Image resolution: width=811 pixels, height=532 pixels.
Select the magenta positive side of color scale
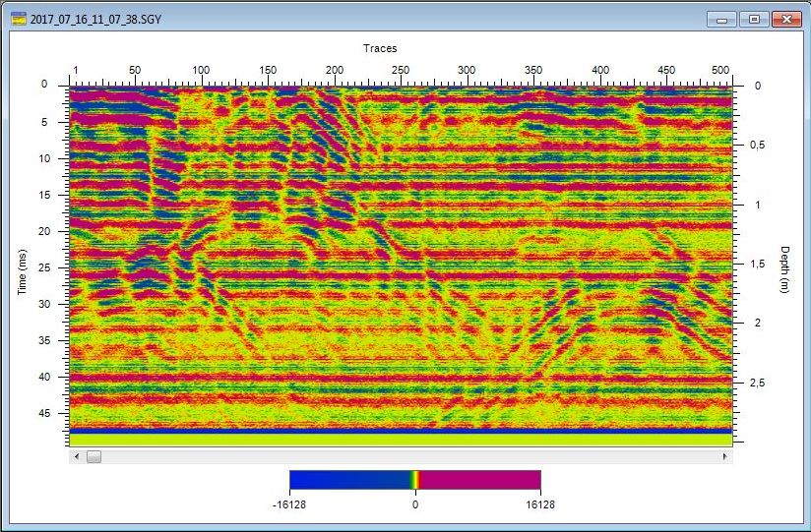(x=480, y=480)
